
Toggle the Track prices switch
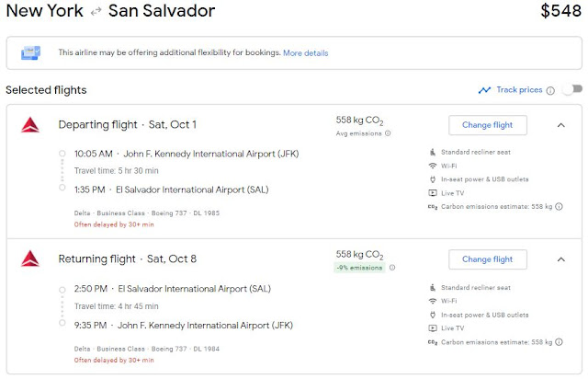tap(571, 90)
